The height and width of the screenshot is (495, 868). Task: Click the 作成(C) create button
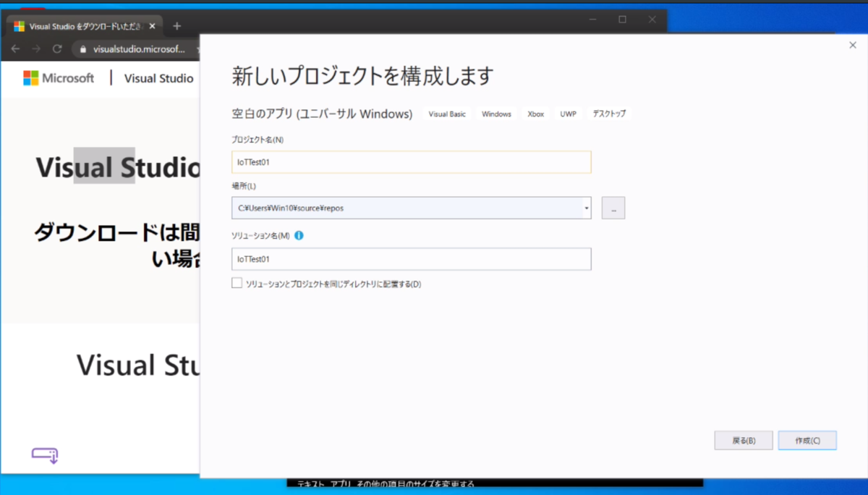(x=807, y=440)
